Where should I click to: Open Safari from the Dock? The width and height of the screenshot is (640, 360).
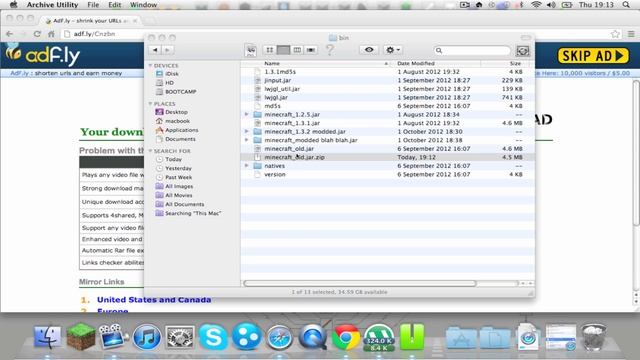[279, 338]
